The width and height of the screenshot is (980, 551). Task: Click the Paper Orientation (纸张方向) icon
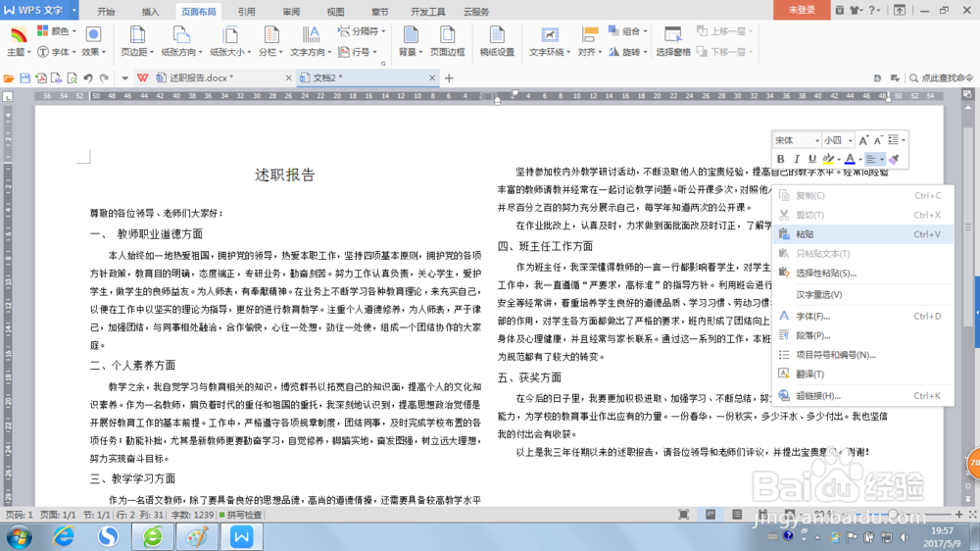(180, 35)
